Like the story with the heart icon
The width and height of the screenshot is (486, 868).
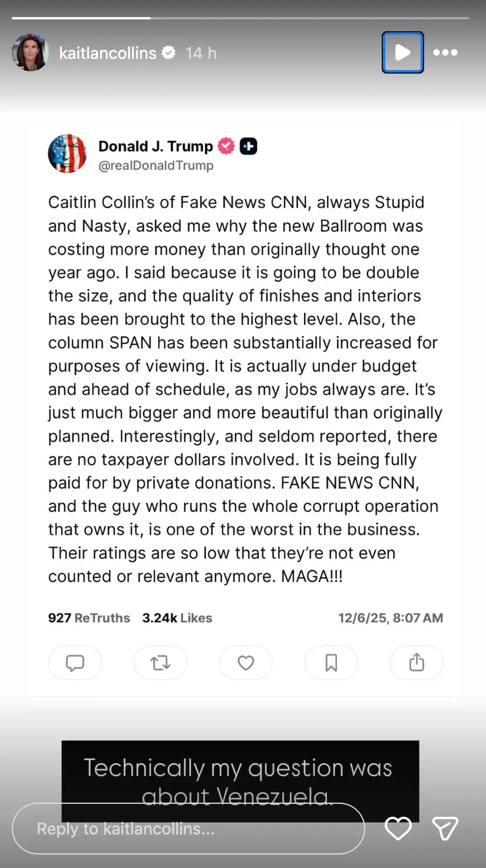(x=398, y=828)
